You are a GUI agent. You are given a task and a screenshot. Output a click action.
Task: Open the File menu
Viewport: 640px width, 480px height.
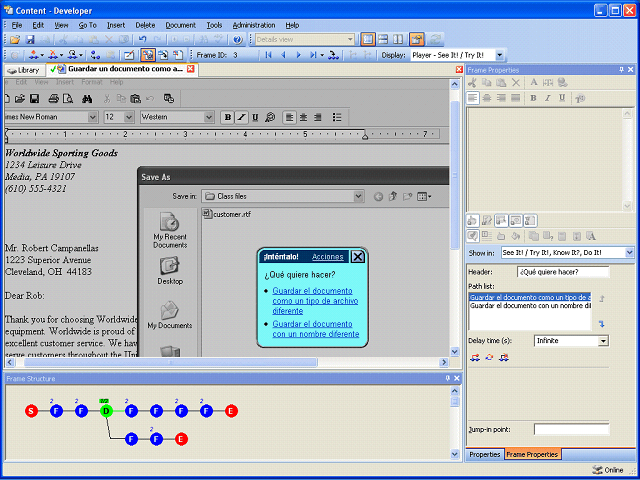click(x=17, y=25)
